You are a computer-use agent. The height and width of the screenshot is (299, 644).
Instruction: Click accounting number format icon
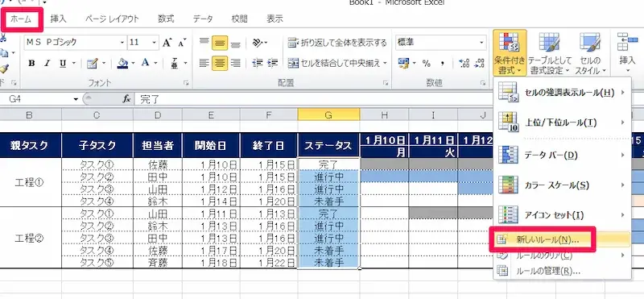click(404, 64)
